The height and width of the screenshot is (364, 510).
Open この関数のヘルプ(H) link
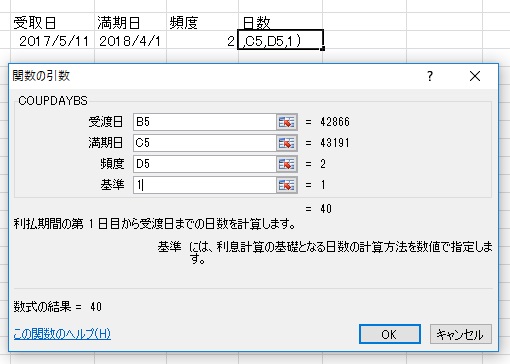[62, 334]
